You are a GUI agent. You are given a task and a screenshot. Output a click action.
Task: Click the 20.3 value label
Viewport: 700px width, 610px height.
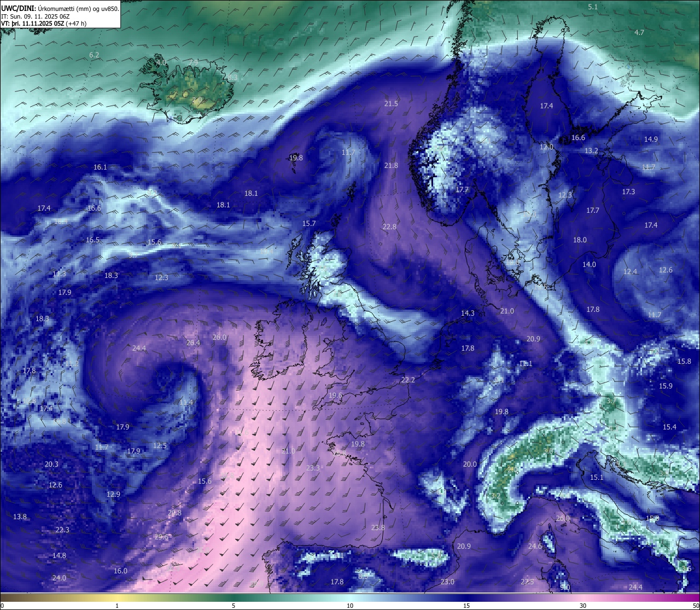[51, 464]
